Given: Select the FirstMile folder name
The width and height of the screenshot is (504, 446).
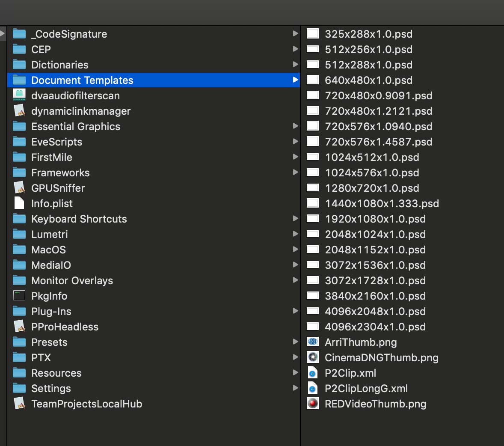Looking at the screenshot, I should (x=52, y=157).
